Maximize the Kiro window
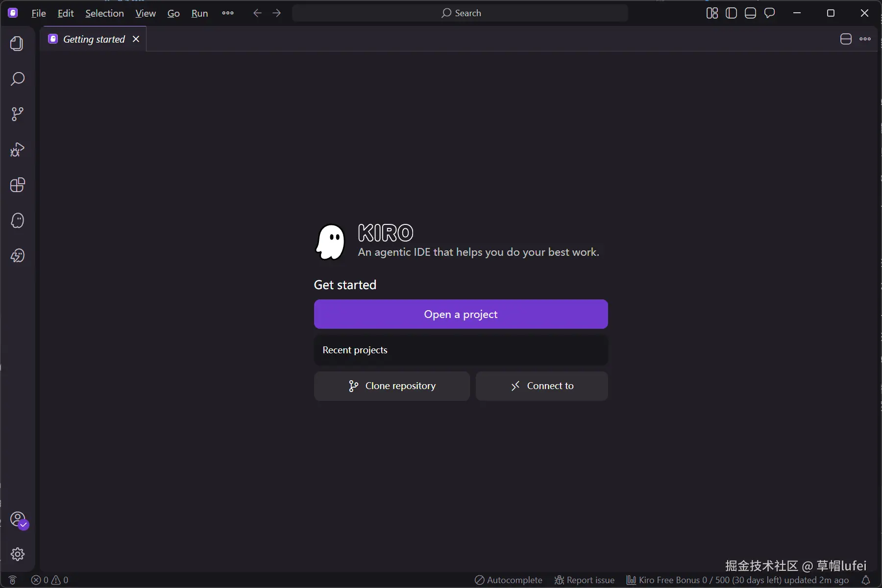 [831, 13]
